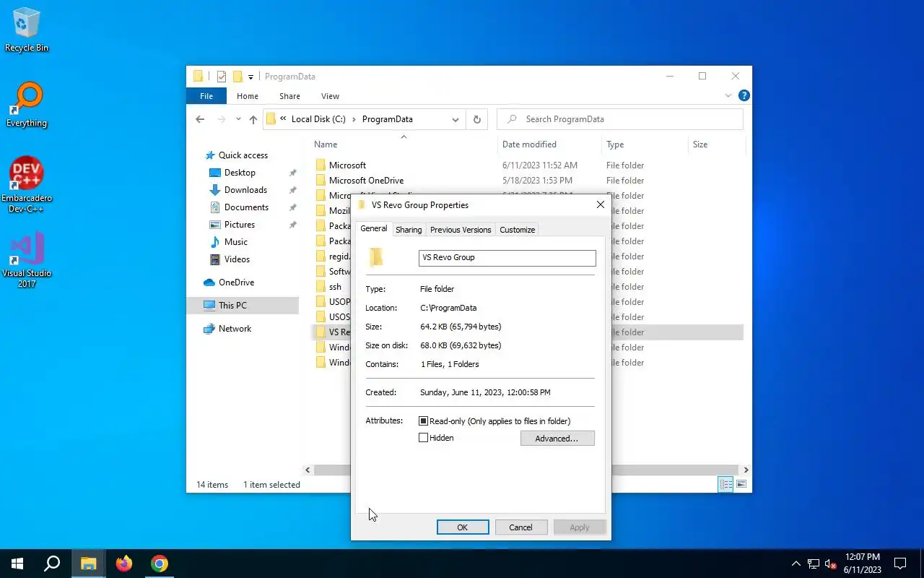Viewport: 924px width, 578px height.
Task: Click the right arrow of the horizontal scrollbar
Action: click(746, 470)
